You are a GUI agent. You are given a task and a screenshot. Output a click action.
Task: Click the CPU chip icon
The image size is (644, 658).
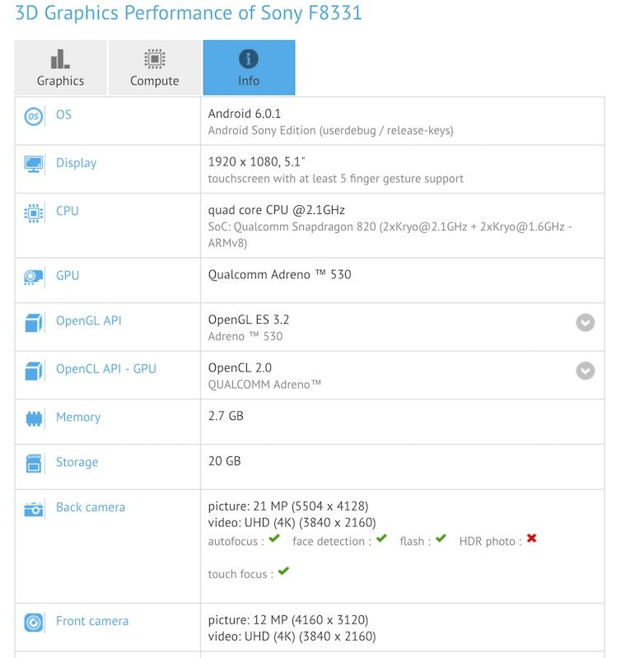tap(34, 212)
